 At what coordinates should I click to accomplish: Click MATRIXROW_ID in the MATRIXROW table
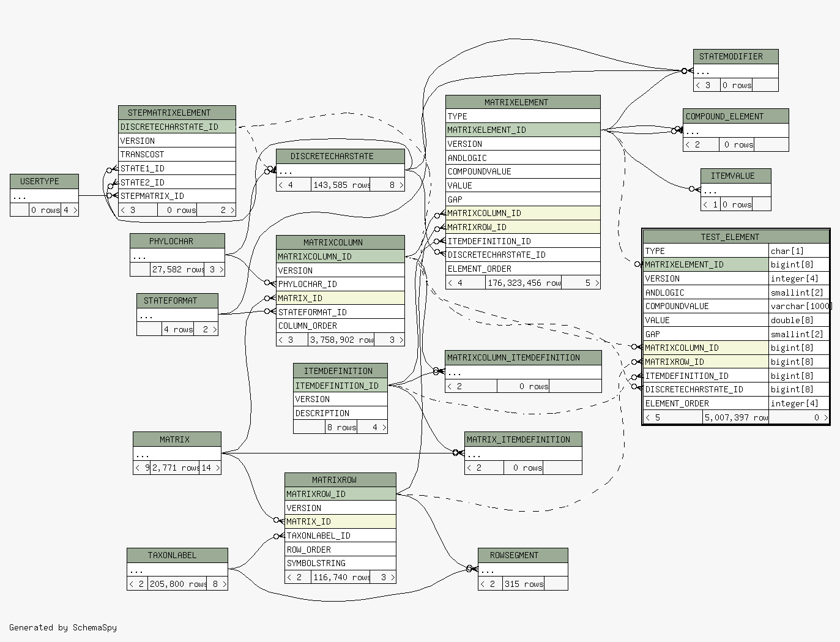(x=340, y=494)
